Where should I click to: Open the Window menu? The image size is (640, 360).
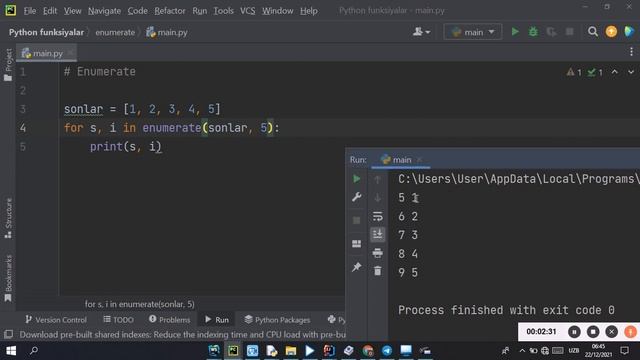tap(277, 11)
